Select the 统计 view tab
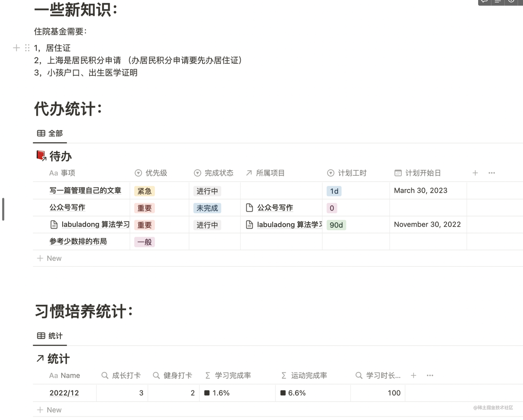 [x=50, y=336]
